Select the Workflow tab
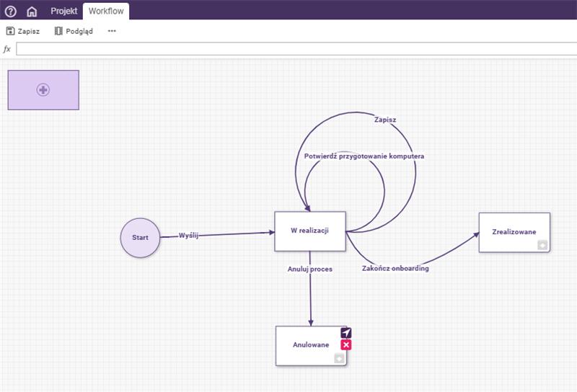The width and height of the screenshot is (577, 392). (x=106, y=11)
